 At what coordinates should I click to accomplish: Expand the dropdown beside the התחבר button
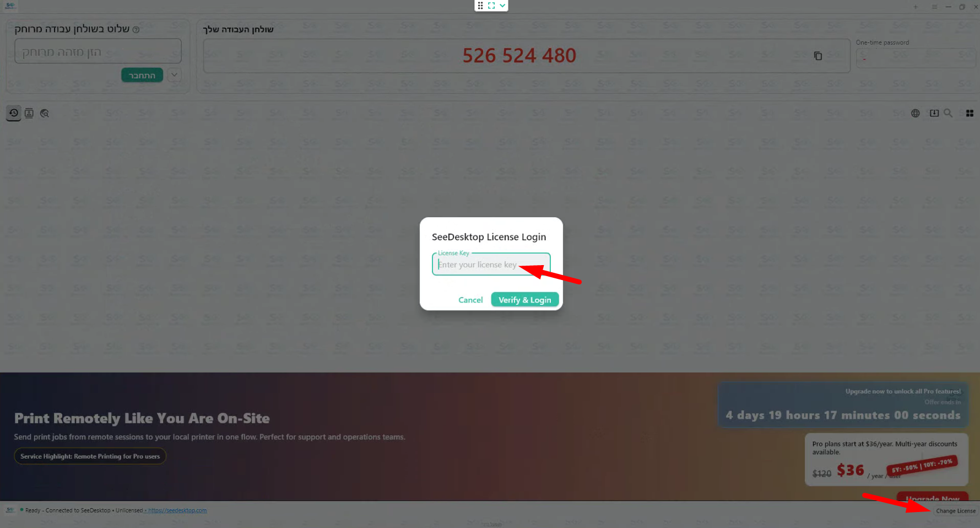174,75
